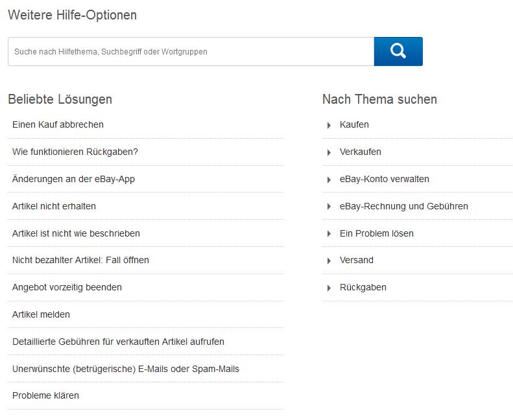Screen dimensions: 513x420
Task: Expand the Rückgaben topic arrow
Action: [x=329, y=288]
